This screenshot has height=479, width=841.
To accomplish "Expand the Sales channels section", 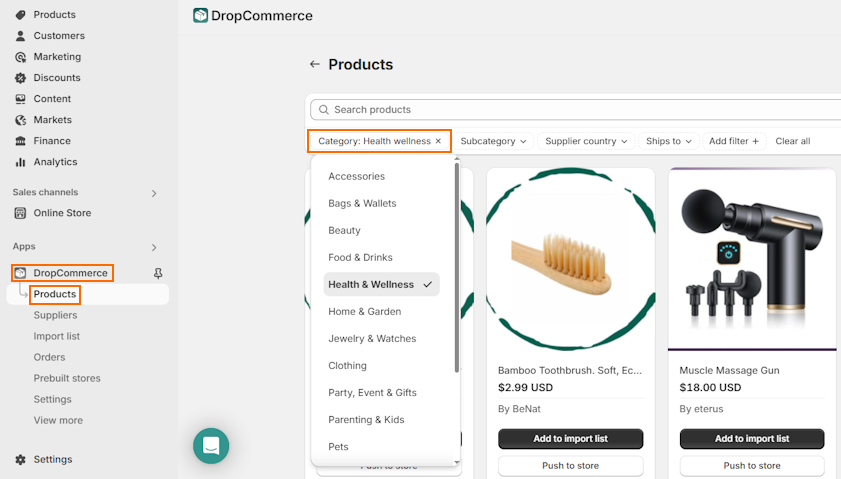I will click(x=154, y=193).
